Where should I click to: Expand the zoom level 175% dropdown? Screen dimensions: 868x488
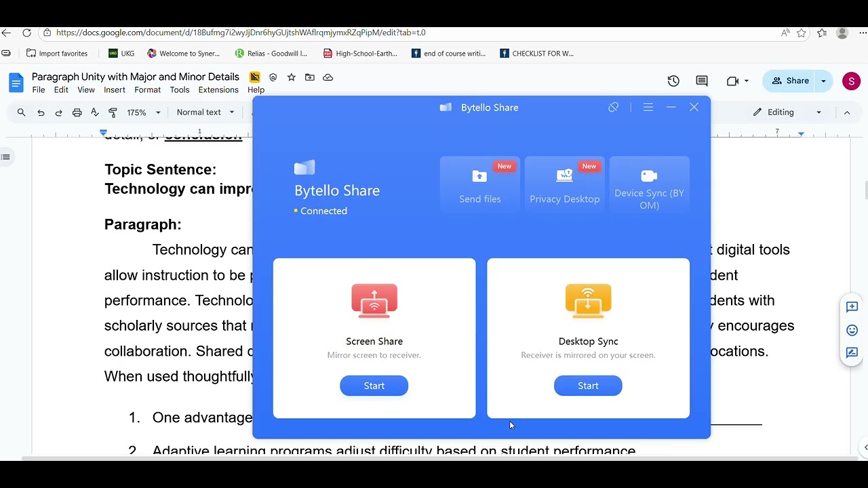[x=144, y=113]
